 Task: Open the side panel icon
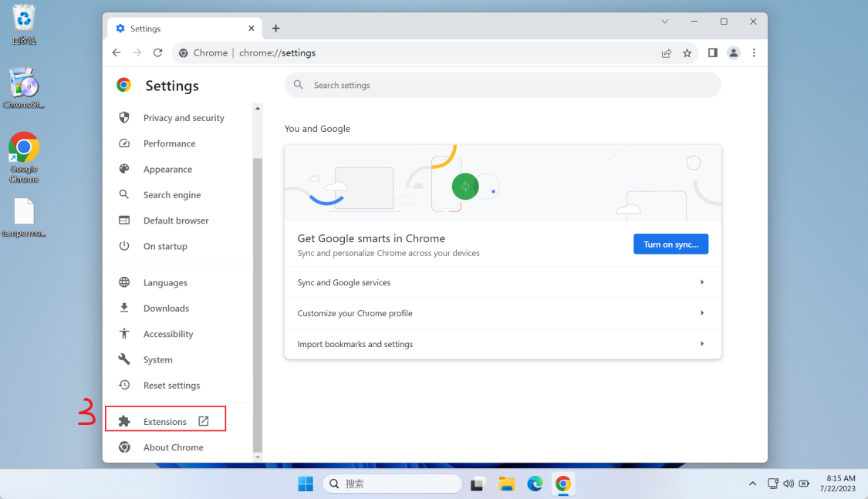coord(712,53)
